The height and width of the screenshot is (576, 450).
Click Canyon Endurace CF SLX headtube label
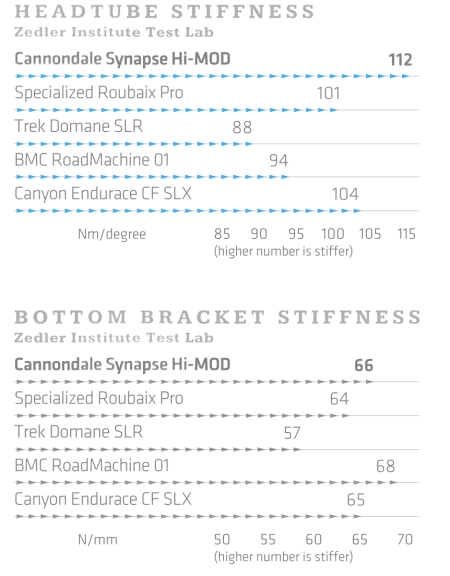coord(103,194)
